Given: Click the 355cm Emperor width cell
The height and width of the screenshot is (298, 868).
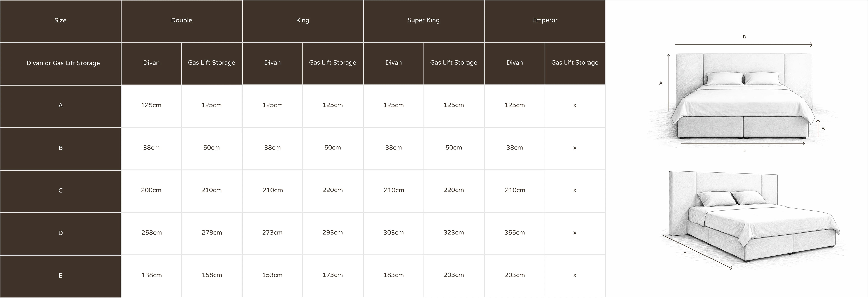Looking at the screenshot, I should [514, 233].
